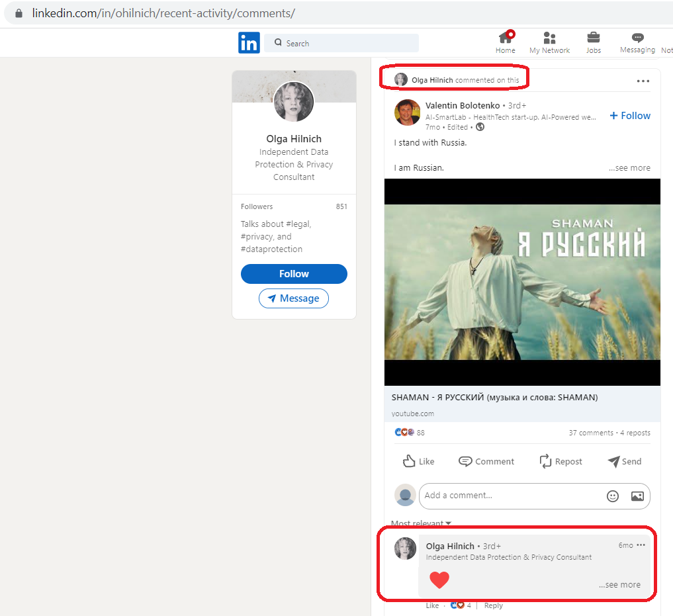The image size is (673, 616).
Task: View the 88 reactions icons list
Action: coord(410,433)
